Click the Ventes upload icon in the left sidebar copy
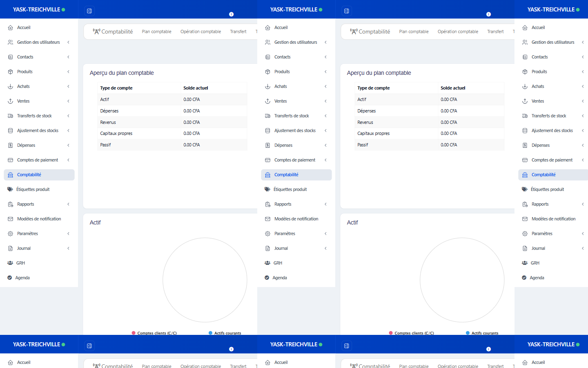The image size is (588, 368). click(11, 101)
